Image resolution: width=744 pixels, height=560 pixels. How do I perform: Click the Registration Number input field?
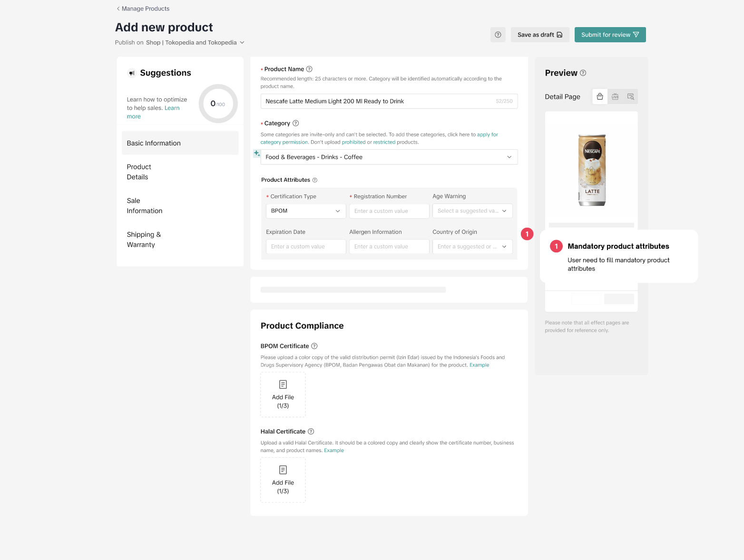[x=389, y=211]
